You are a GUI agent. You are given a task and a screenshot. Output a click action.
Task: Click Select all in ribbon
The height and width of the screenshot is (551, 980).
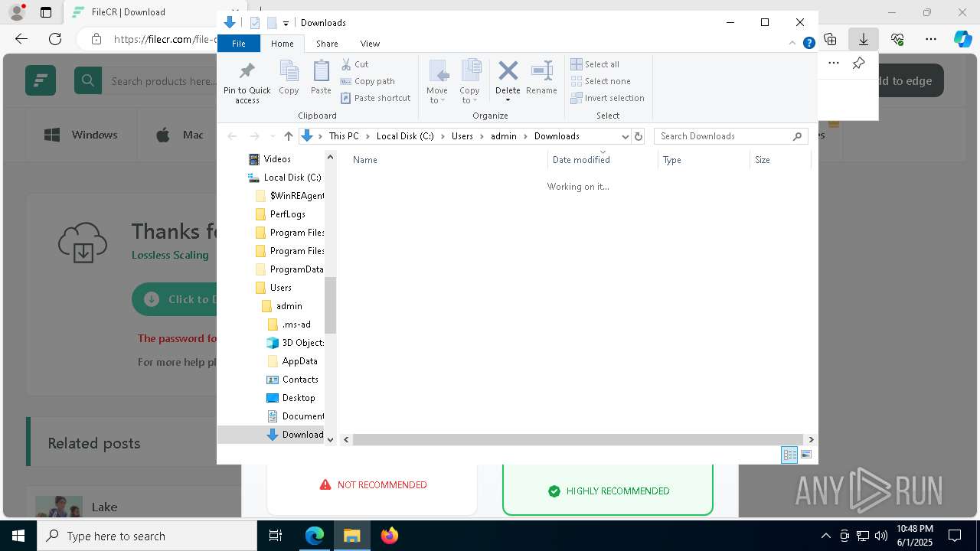coord(595,64)
